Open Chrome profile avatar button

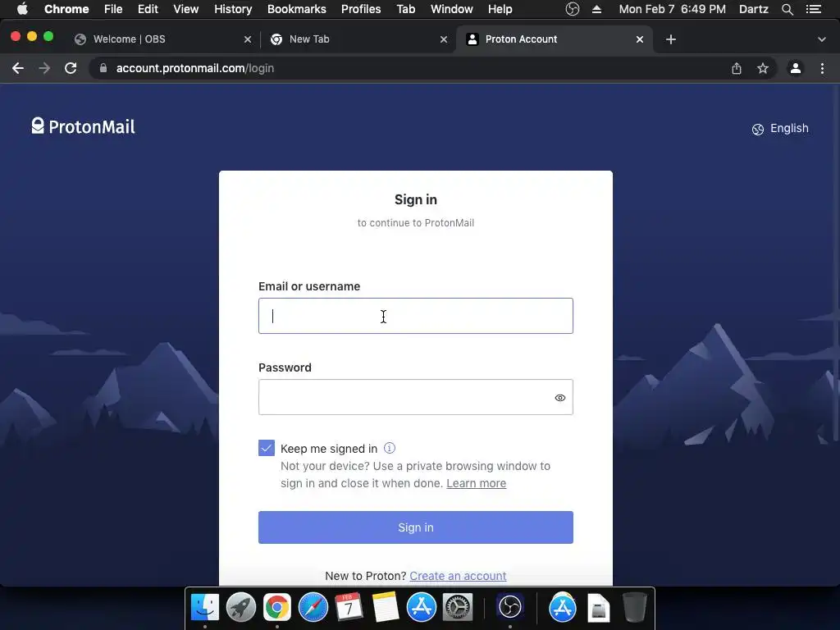tap(796, 68)
